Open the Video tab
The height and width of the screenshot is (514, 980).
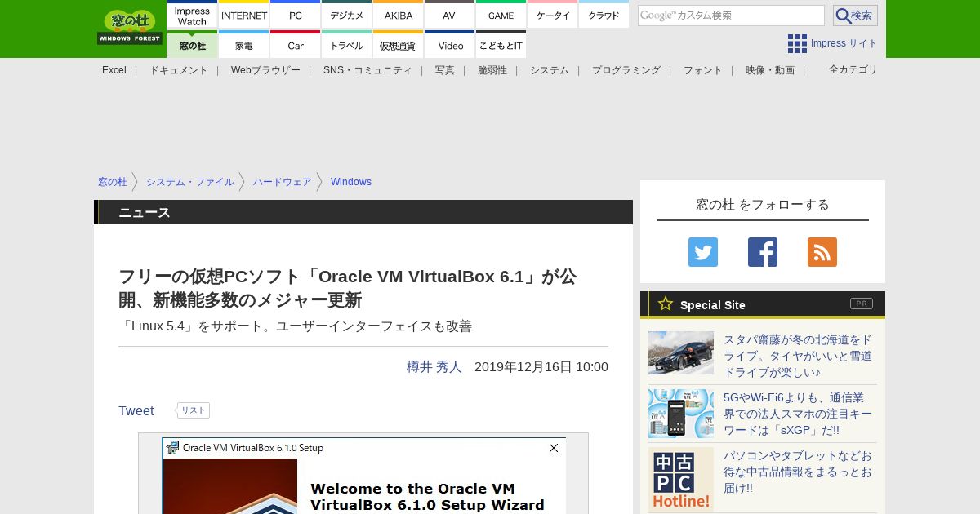tap(449, 44)
